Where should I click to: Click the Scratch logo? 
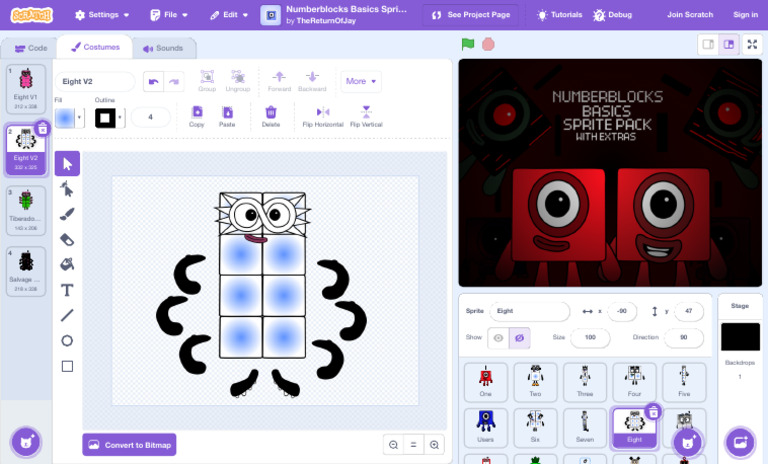pos(32,15)
